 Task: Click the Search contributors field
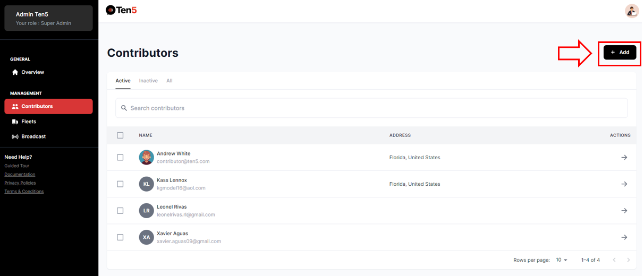click(371, 108)
